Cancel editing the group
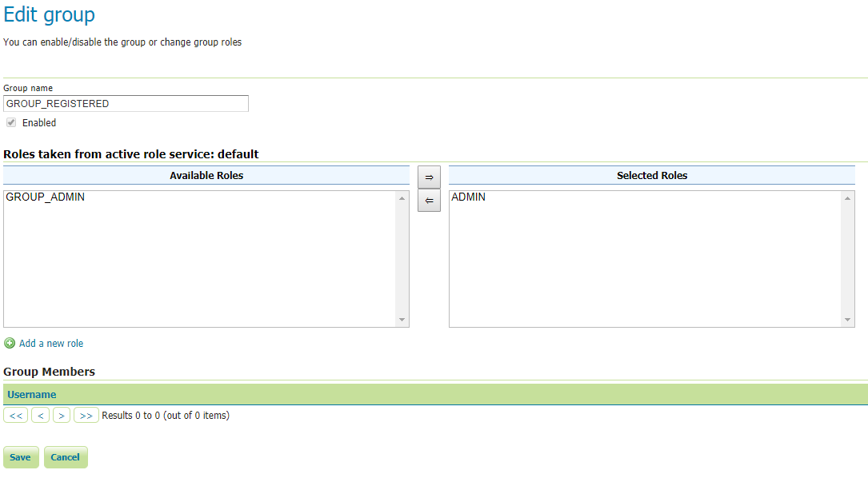The image size is (868, 478). click(x=66, y=457)
